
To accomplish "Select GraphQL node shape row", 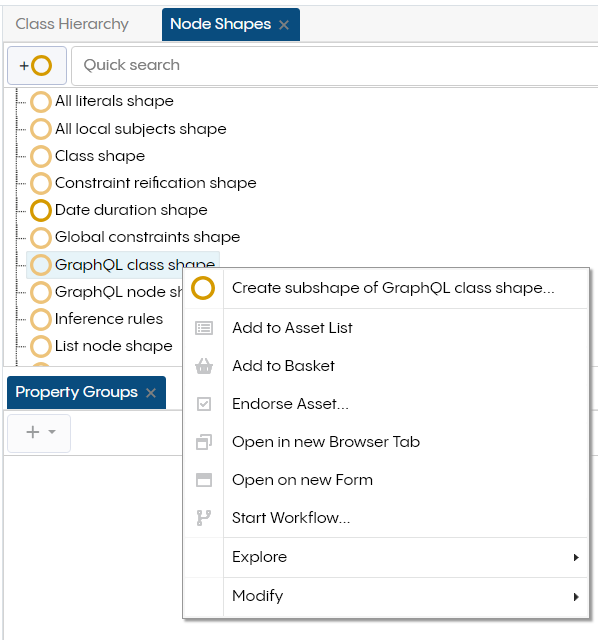I will [x=119, y=292].
